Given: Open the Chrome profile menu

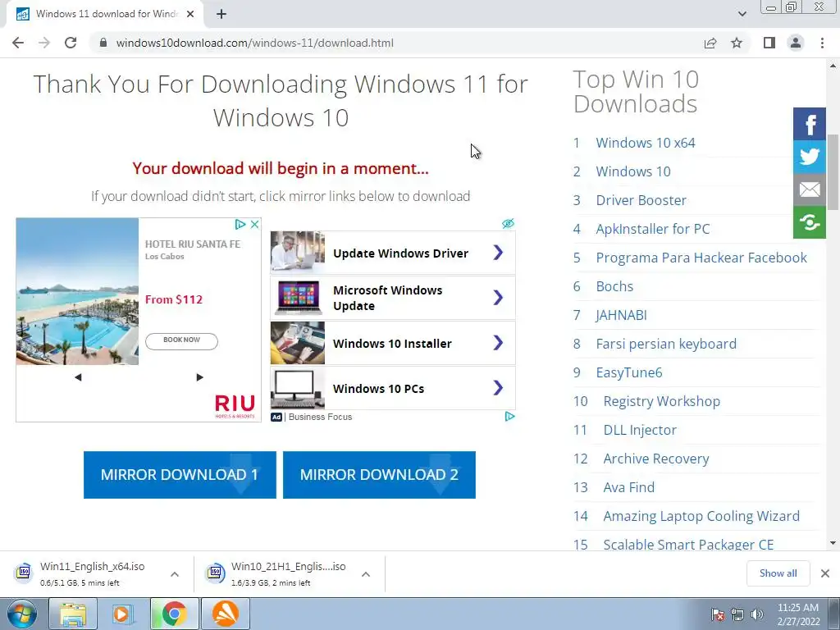Looking at the screenshot, I should coord(796,43).
